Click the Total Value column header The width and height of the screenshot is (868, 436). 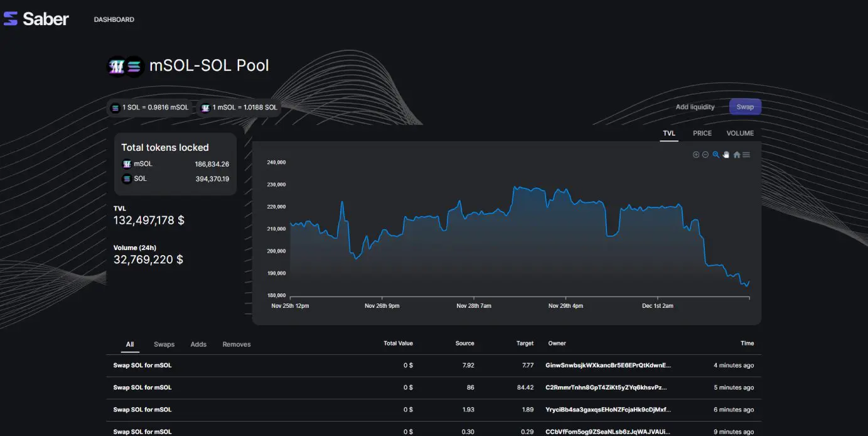click(x=398, y=344)
